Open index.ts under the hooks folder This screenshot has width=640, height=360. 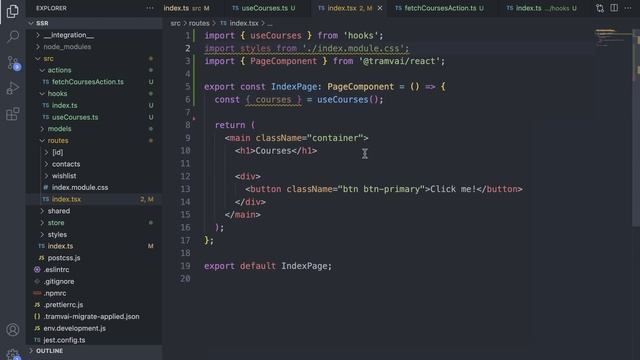tap(94, 105)
